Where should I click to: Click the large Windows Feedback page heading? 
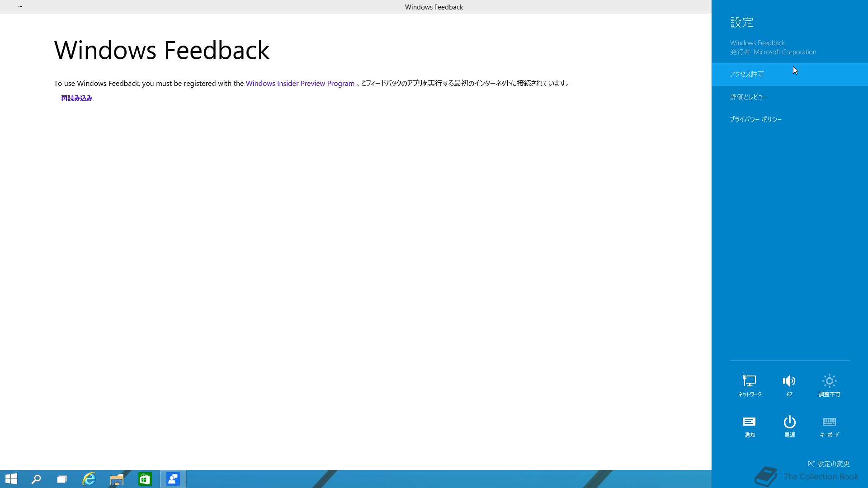click(x=162, y=50)
